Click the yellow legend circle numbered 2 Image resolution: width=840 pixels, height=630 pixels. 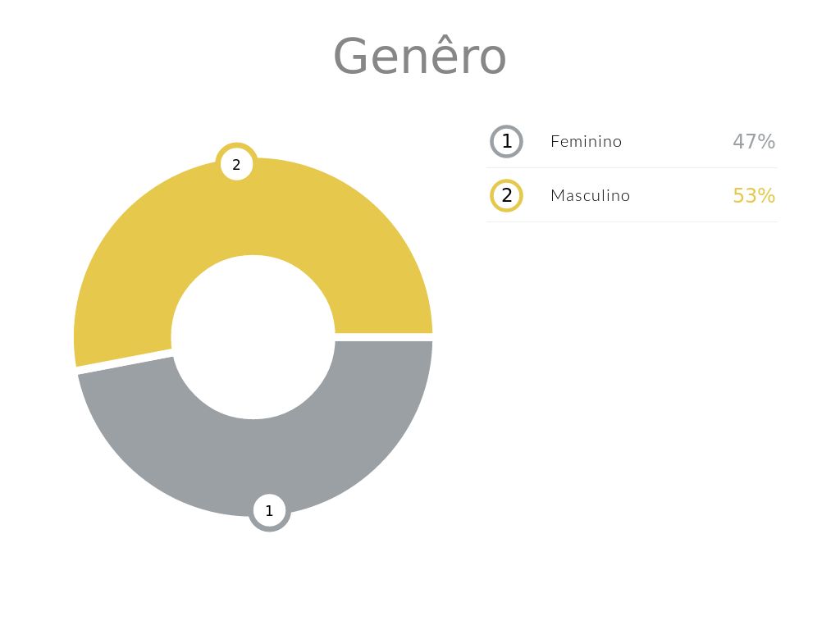coord(507,195)
